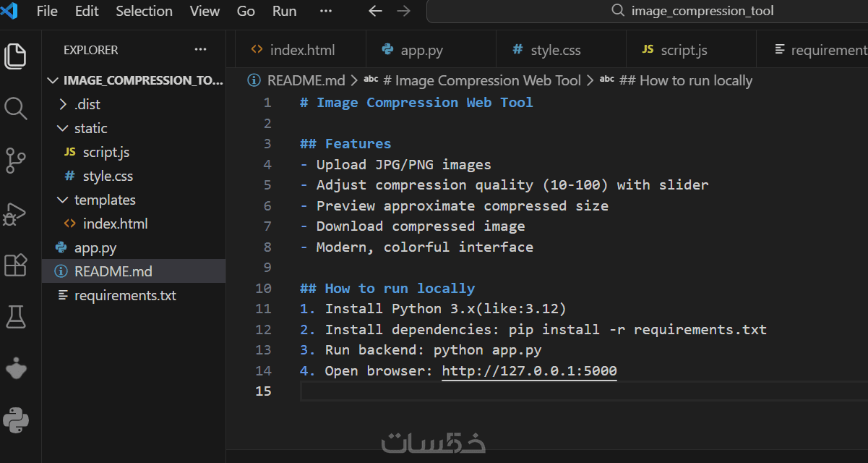
Task: Open the Source Control view icon
Action: (16, 161)
